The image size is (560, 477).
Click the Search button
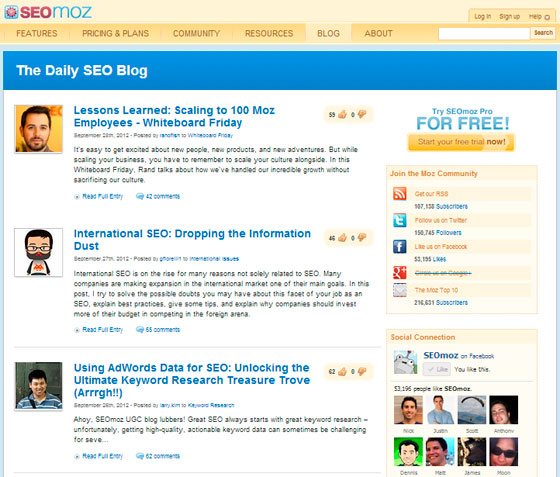[543, 33]
